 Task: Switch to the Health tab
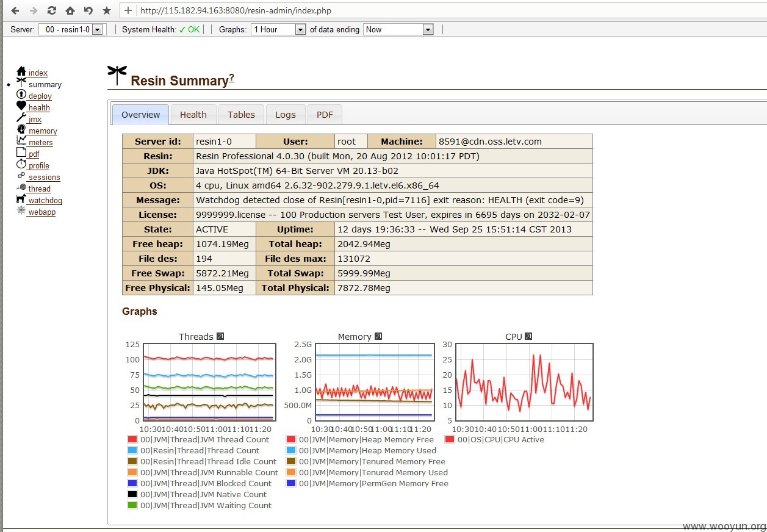pos(193,114)
